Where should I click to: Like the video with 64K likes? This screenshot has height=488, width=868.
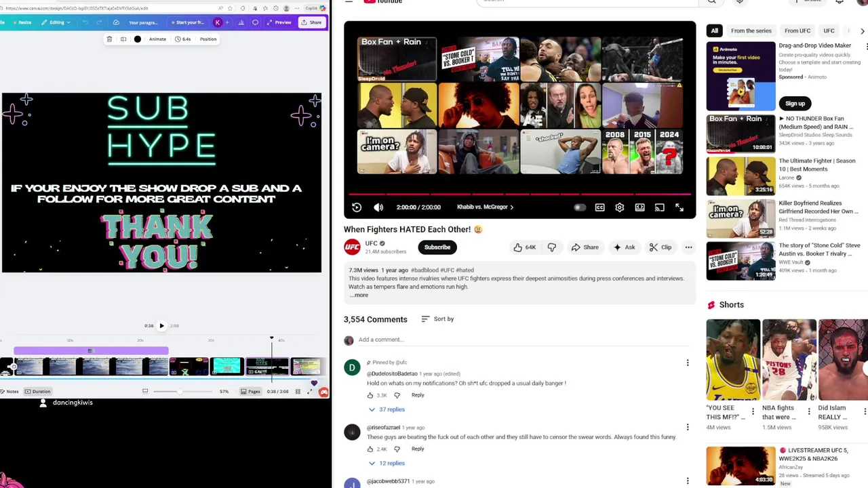[525, 247]
